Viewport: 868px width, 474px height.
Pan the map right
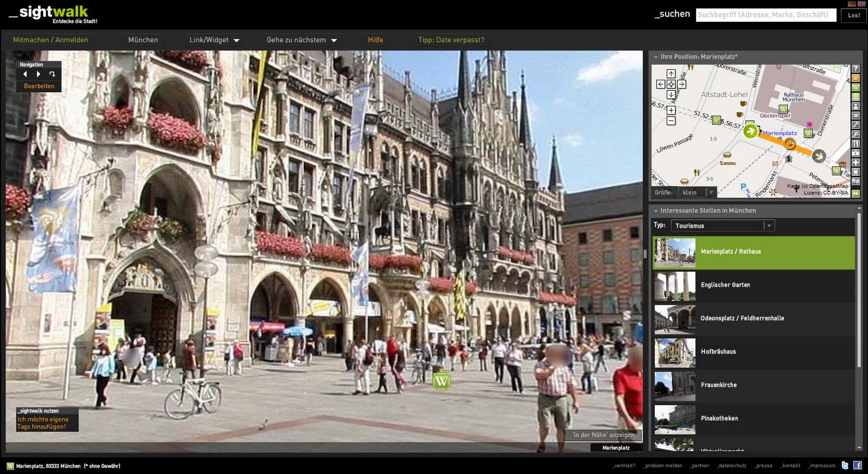(682, 84)
